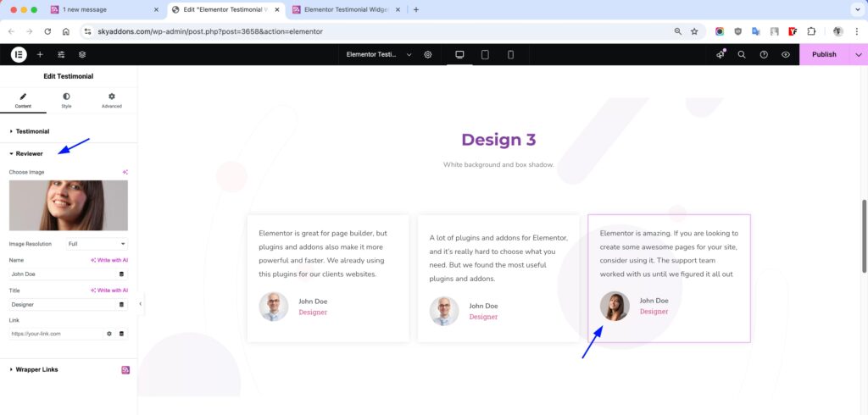The width and height of the screenshot is (868, 415).
Task: Click dynamic tags icon in Title field
Action: coord(122,304)
